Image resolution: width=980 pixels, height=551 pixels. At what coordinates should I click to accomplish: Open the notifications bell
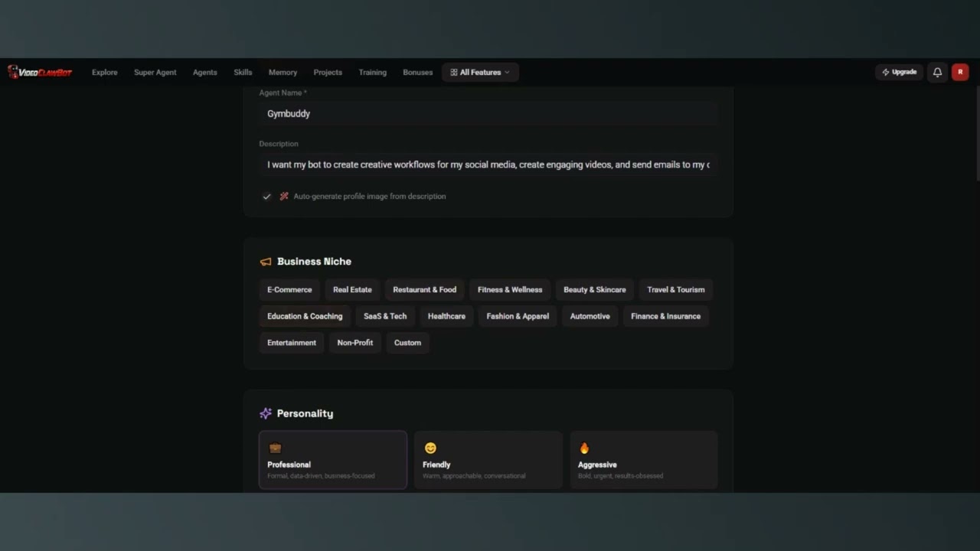coord(937,72)
